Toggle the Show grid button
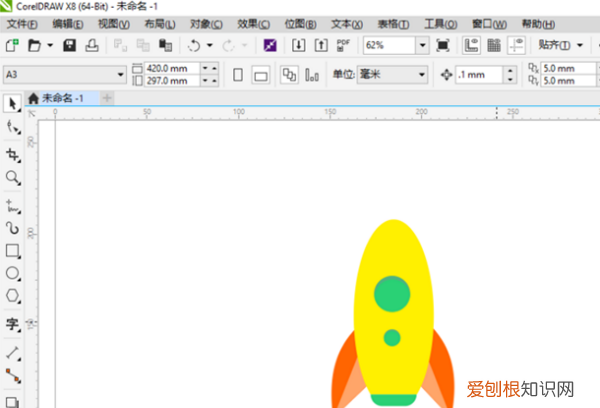600x408 pixels. click(494, 46)
